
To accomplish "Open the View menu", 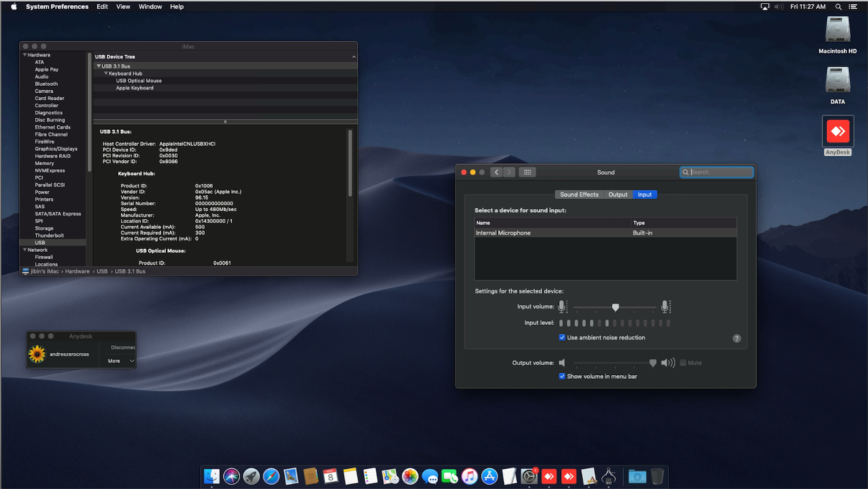I will tap(123, 6).
